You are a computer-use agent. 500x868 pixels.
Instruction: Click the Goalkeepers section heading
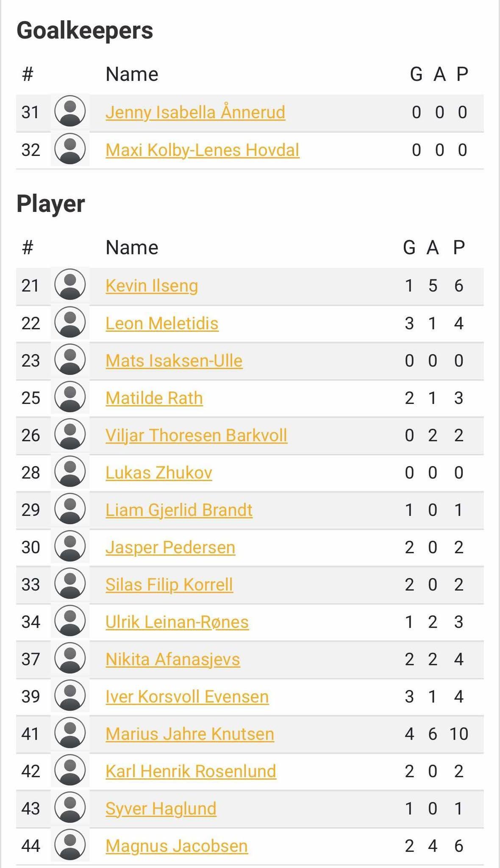point(85,31)
